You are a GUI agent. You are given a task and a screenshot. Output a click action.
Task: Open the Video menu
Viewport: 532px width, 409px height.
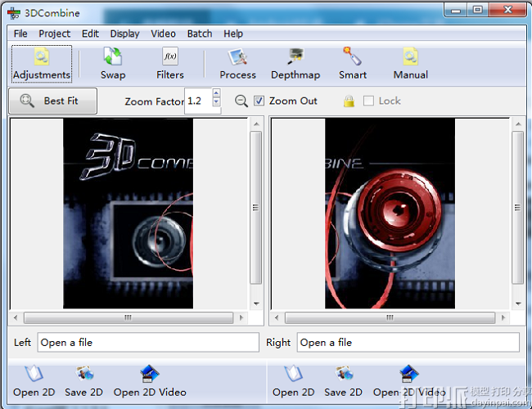(163, 34)
